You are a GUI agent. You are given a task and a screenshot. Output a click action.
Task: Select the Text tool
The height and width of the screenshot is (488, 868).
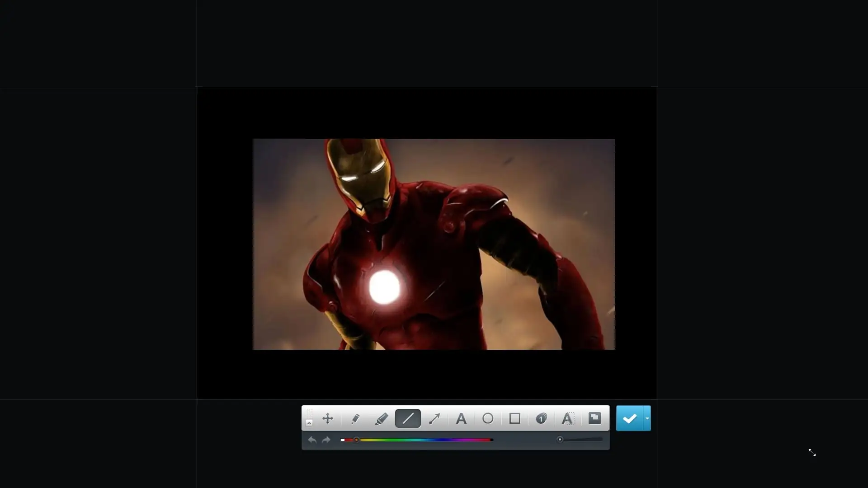(461, 418)
